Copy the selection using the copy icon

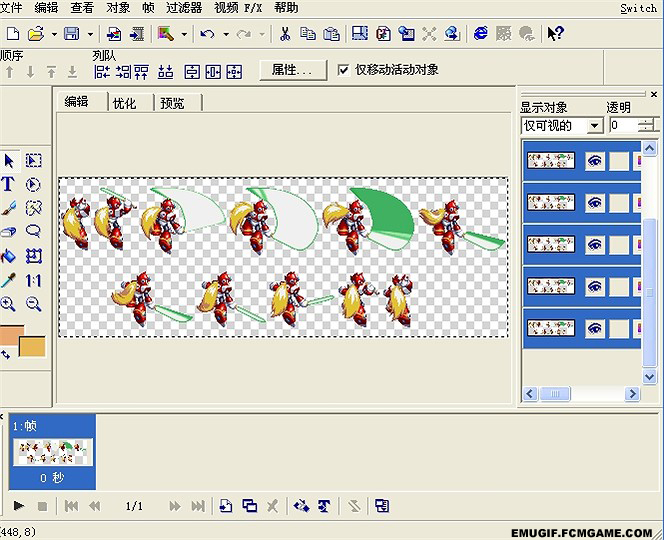(x=308, y=33)
